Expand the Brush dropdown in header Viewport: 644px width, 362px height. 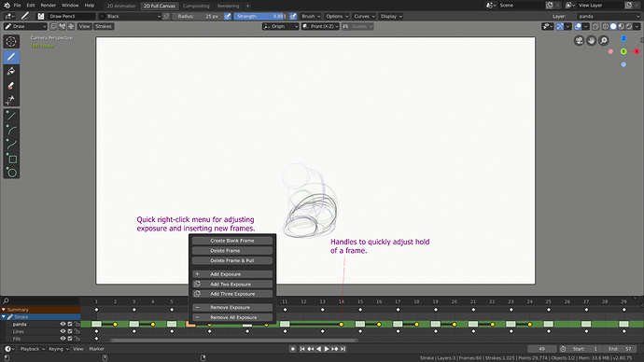tap(311, 17)
